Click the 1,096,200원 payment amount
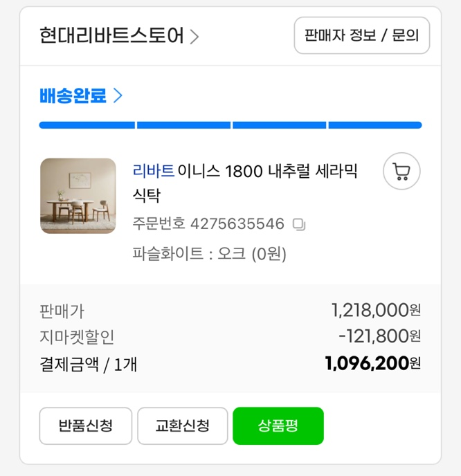Image resolution: width=461 pixels, height=476 pixels. coord(372,363)
